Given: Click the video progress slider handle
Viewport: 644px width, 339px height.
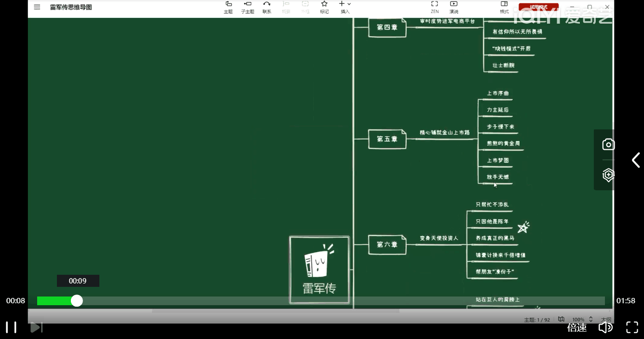Looking at the screenshot, I should click(77, 301).
